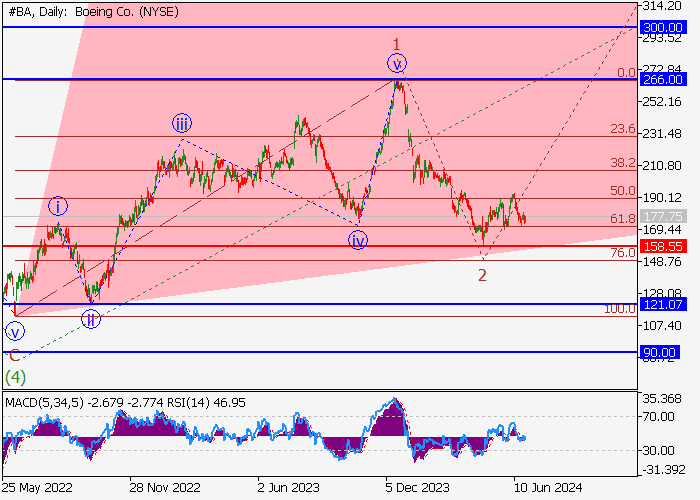Click the gray 177.75 current price tag
This screenshot has height=500, width=700.
(662, 217)
